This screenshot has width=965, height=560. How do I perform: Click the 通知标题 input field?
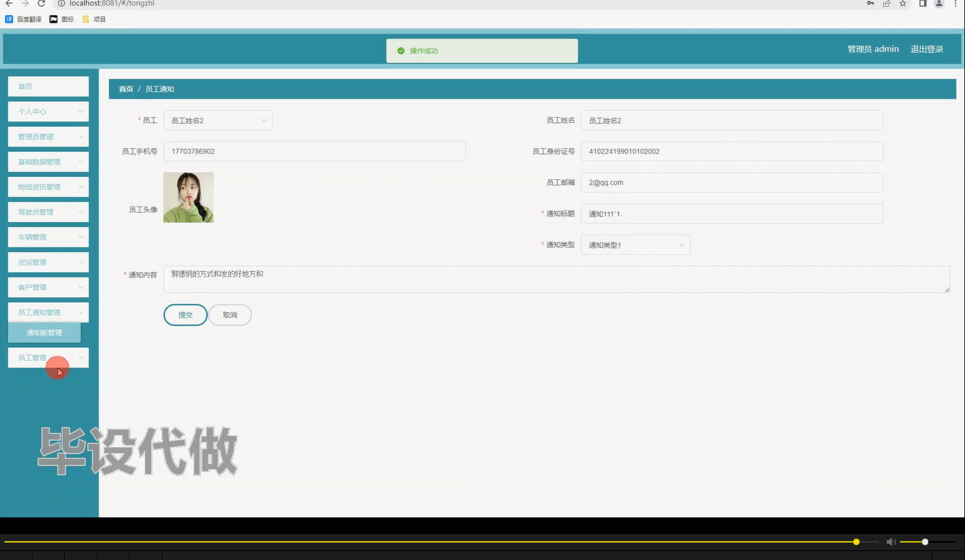click(x=732, y=214)
